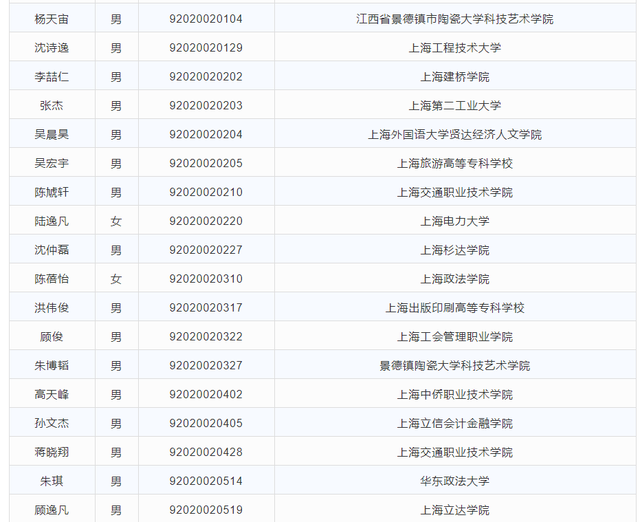Select the name 杨天宙
This screenshot has width=640, height=522.
51,19
